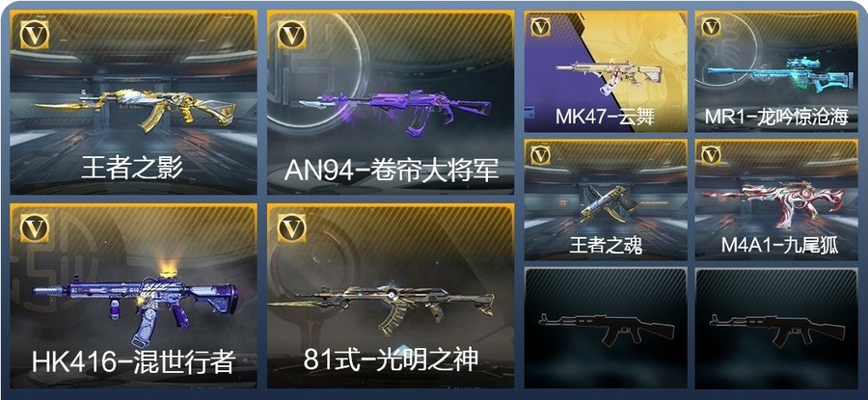Open the MR1-龙吟惊沧海 sniper tile

coord(776,71)
